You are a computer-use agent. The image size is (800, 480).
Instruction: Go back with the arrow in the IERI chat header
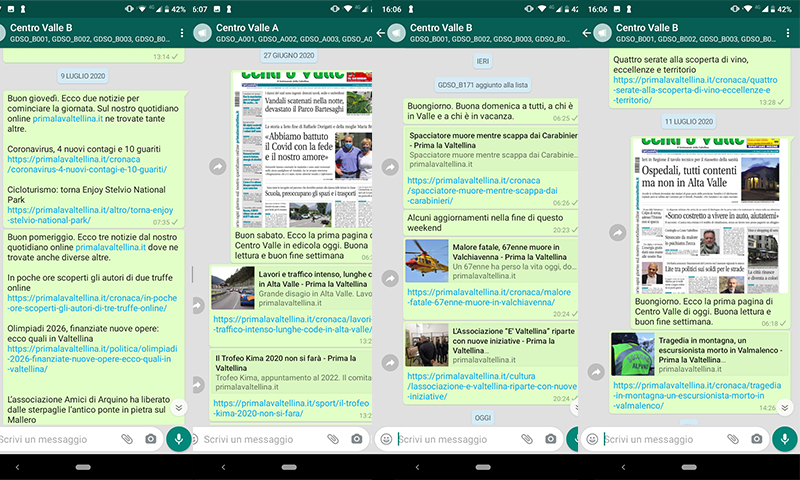tap(381, 33)
